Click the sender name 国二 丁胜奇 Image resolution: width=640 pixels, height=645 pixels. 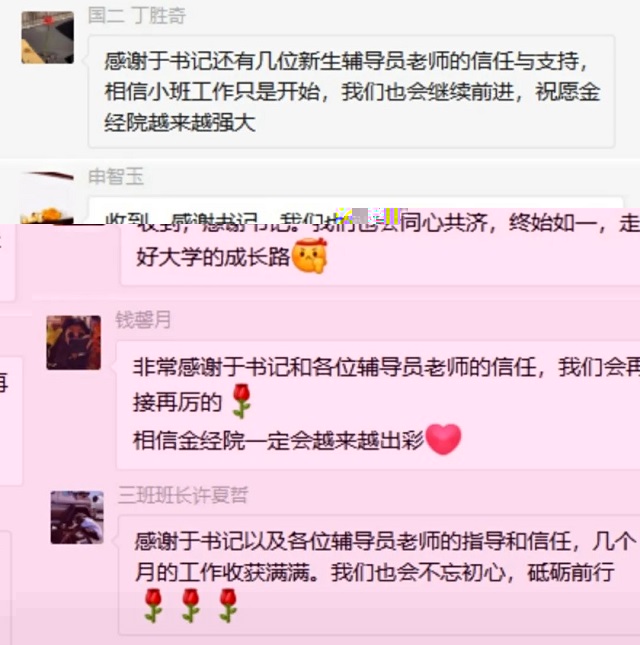pos(137,16)
